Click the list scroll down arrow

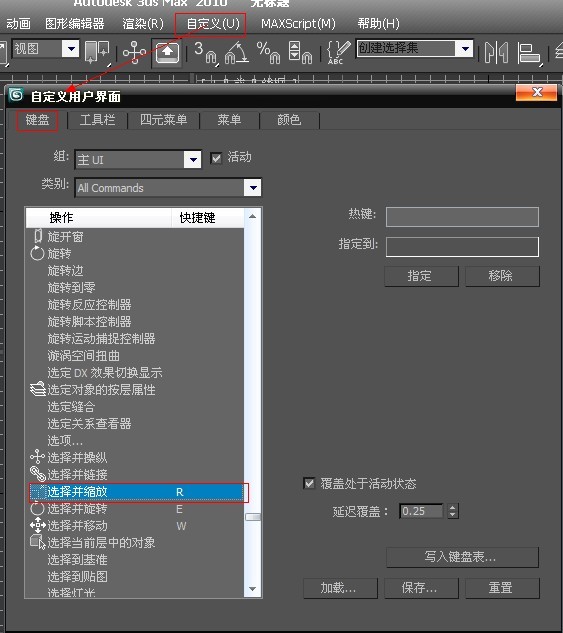tap(253, 589)
